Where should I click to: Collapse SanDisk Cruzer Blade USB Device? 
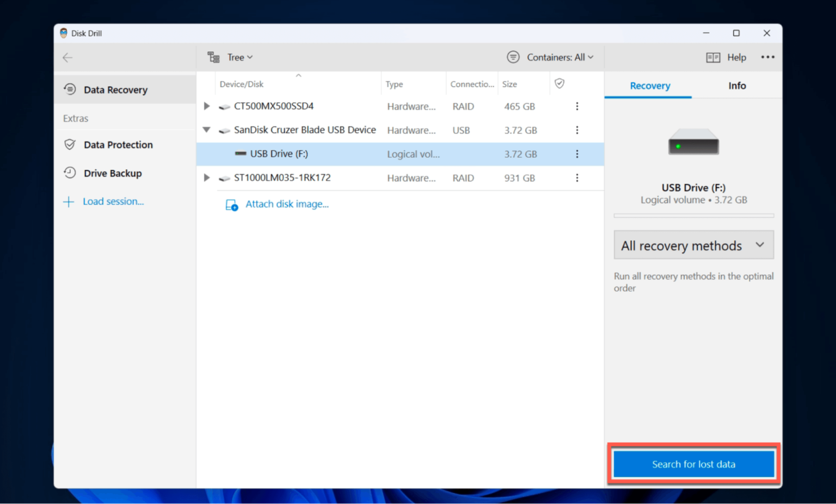point(206,130)
